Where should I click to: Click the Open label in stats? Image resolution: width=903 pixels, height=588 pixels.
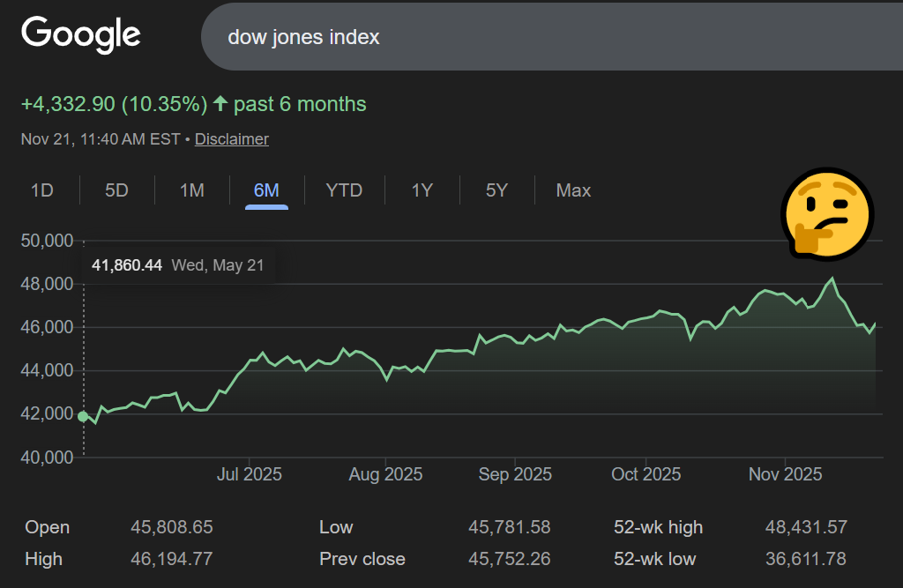pyautogui.click(x=48, y=527)
